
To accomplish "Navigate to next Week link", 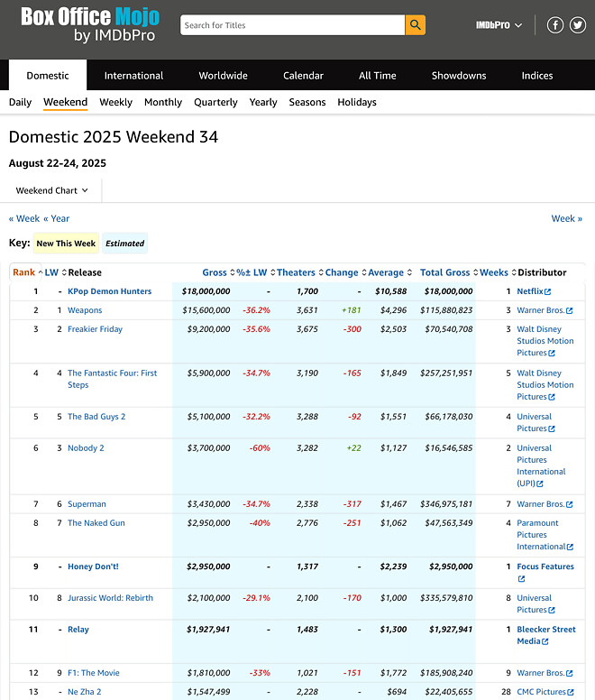I will click(x=566, y=218).
